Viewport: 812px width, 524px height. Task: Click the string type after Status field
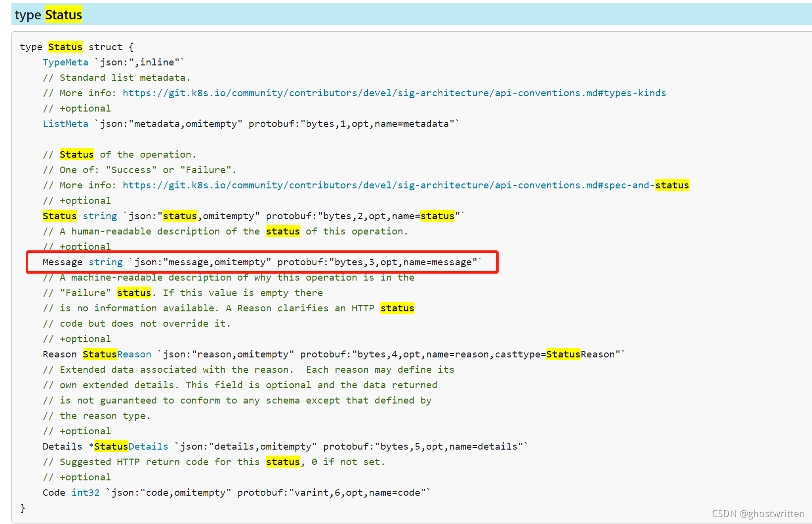pyautogui.click(x=100, y=216)
